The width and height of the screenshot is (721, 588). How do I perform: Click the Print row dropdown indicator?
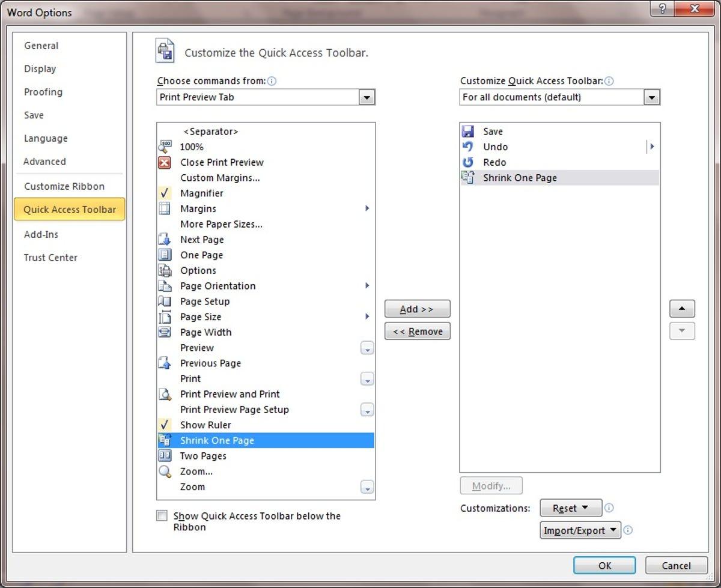(367, 379)
